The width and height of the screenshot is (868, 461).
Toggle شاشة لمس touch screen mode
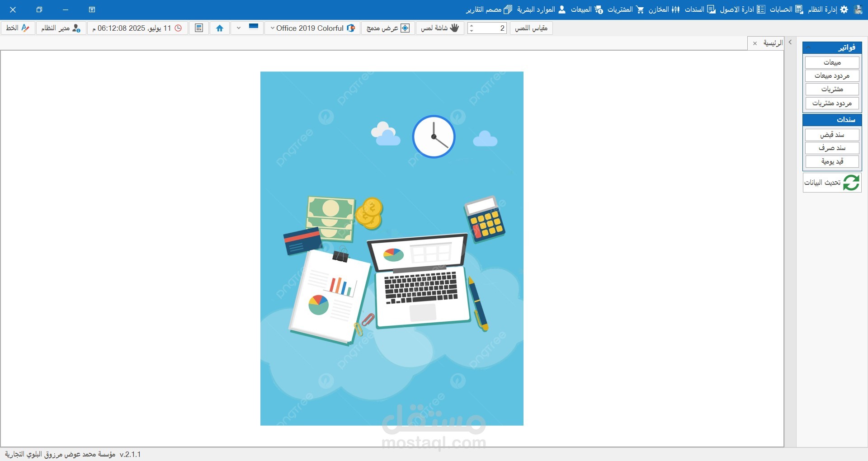pos(440,28)
